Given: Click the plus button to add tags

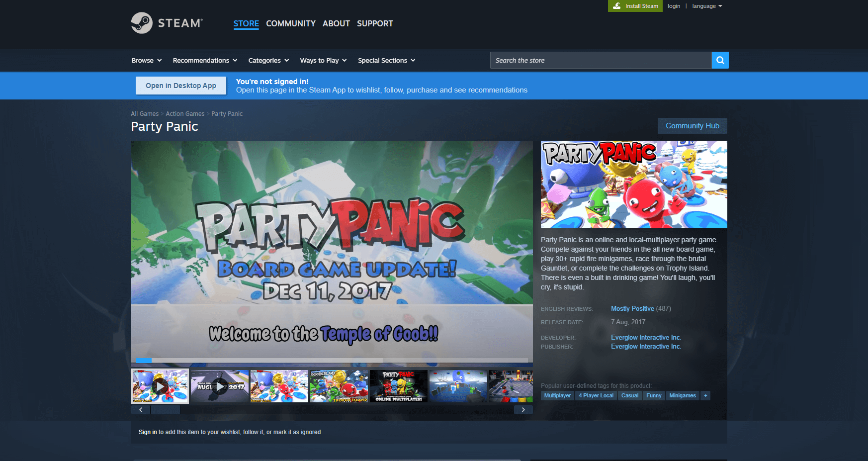Looking at the screenshot, I should coord(705,396).
